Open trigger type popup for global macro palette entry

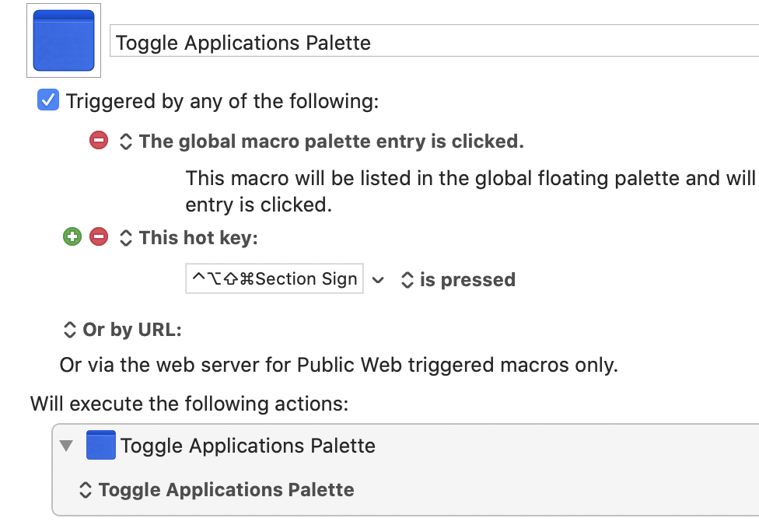(126, 142)
